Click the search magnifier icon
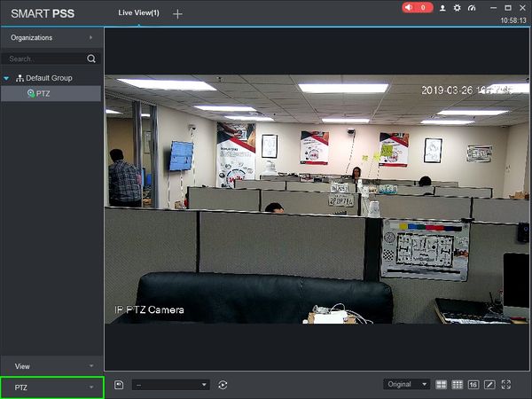Image resolution: width=532 pixels, height=399 pixels. point(91,59)
